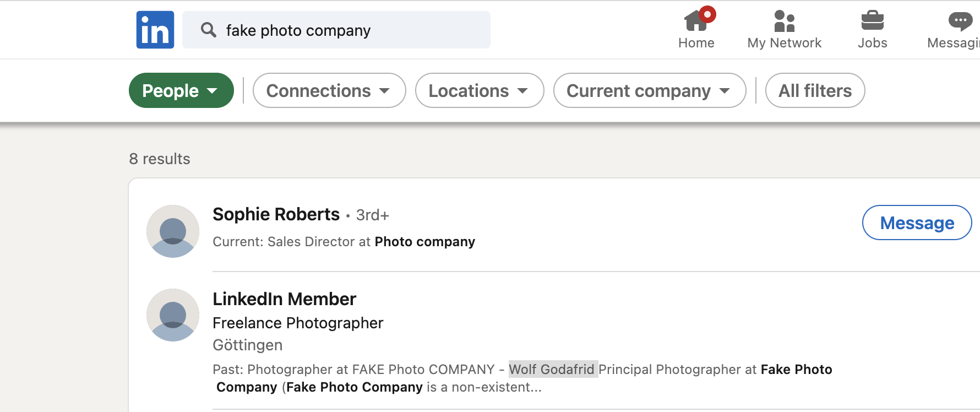Select the Jobs navigation label
This screenshot has width=980, height=412.
coord(872,43)
